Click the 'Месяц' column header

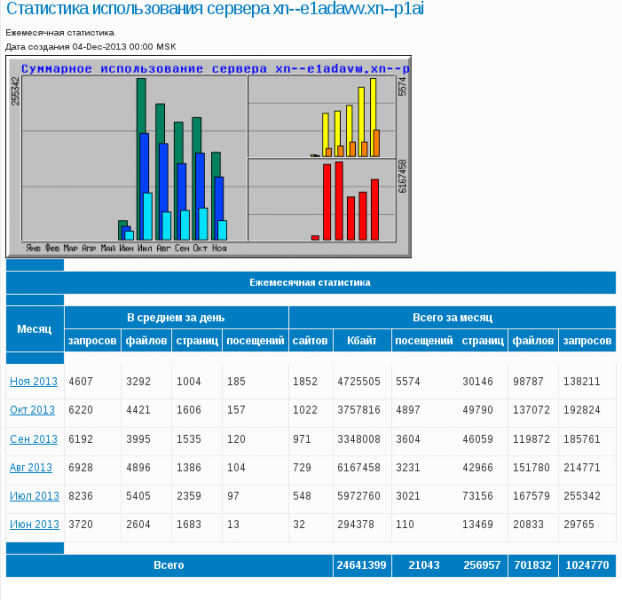pos(34,329)
